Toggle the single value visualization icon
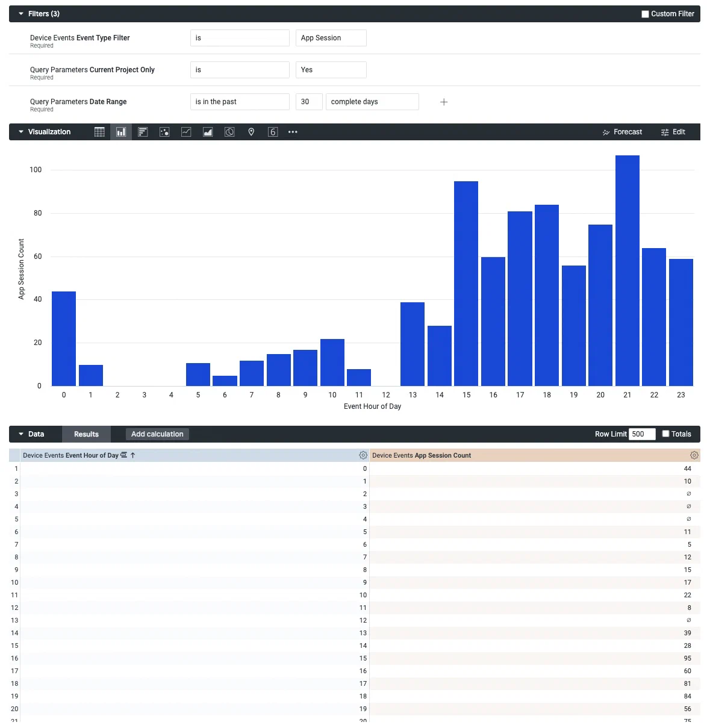This screenshot has height=728, width=707. pyautogui.click(x=273, y=132)
